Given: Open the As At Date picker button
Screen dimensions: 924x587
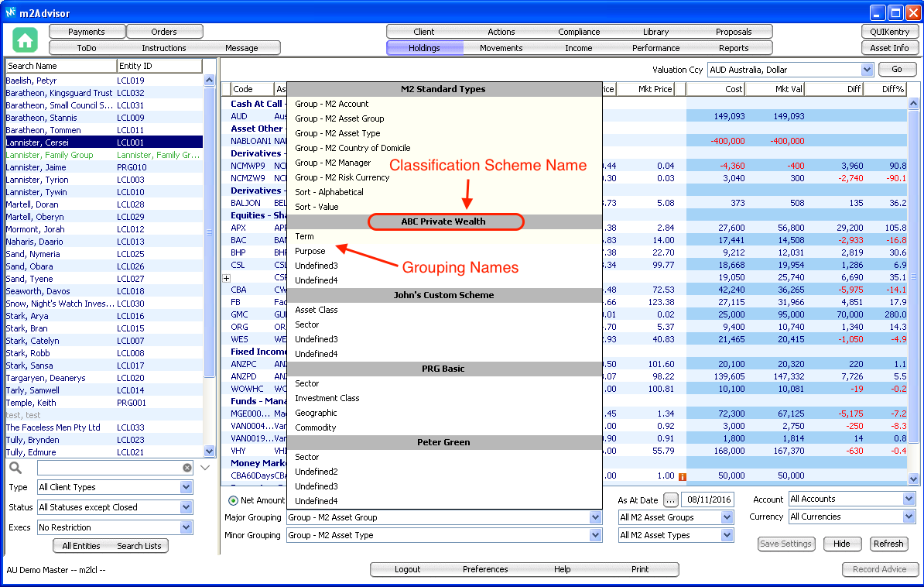Looking at the screenshot, I should click(670, 500).
